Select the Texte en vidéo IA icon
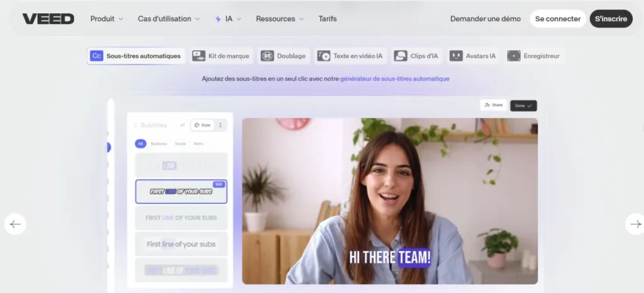 click(x=324, y=56)
